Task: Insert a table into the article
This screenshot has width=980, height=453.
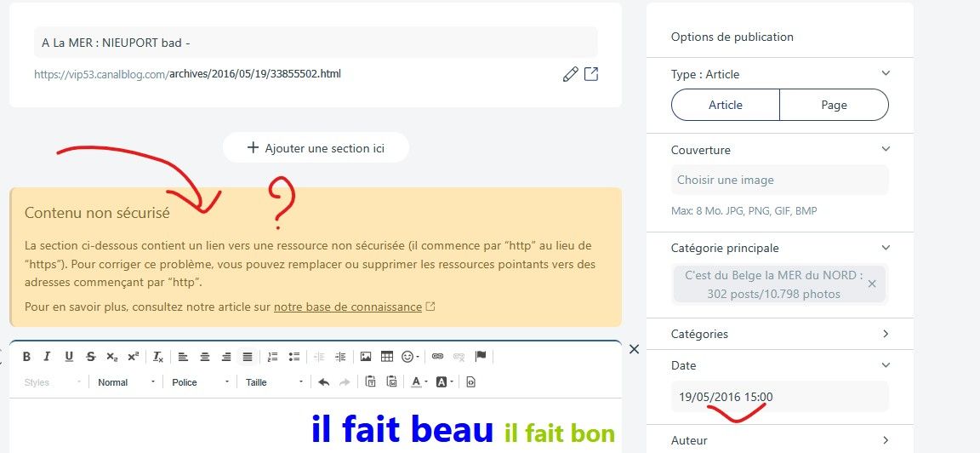Action: click(387, 357)
